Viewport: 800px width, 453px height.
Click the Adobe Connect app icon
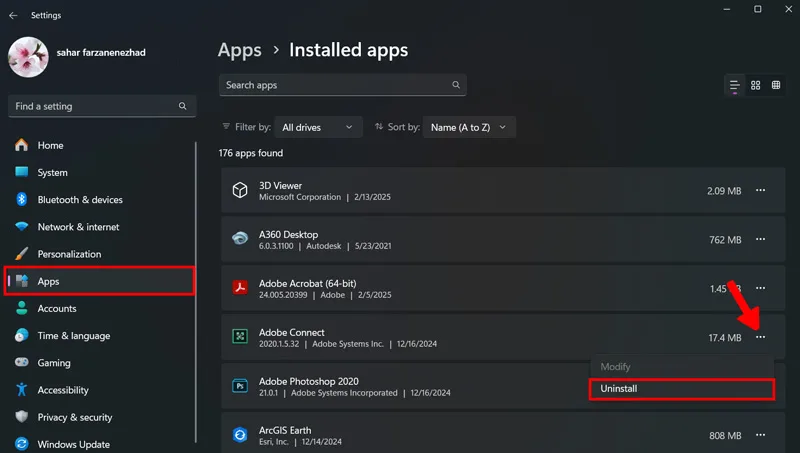pyautogui.click(x=240, y=336)
